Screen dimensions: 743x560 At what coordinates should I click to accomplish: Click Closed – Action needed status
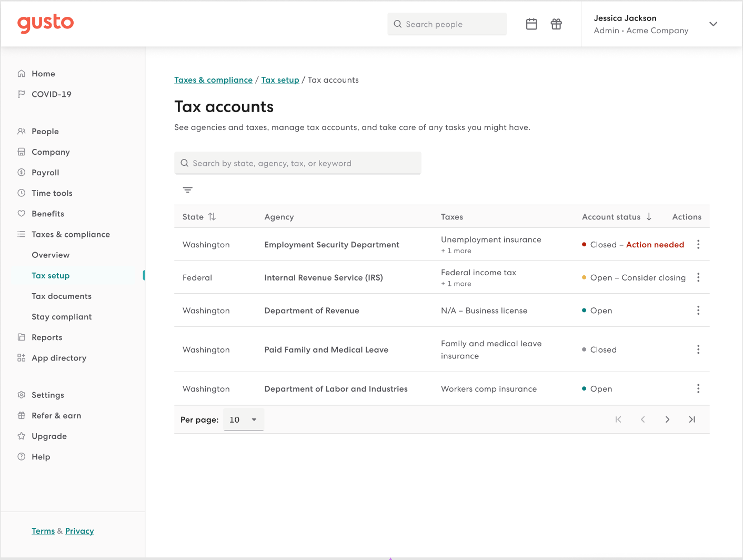633,245
